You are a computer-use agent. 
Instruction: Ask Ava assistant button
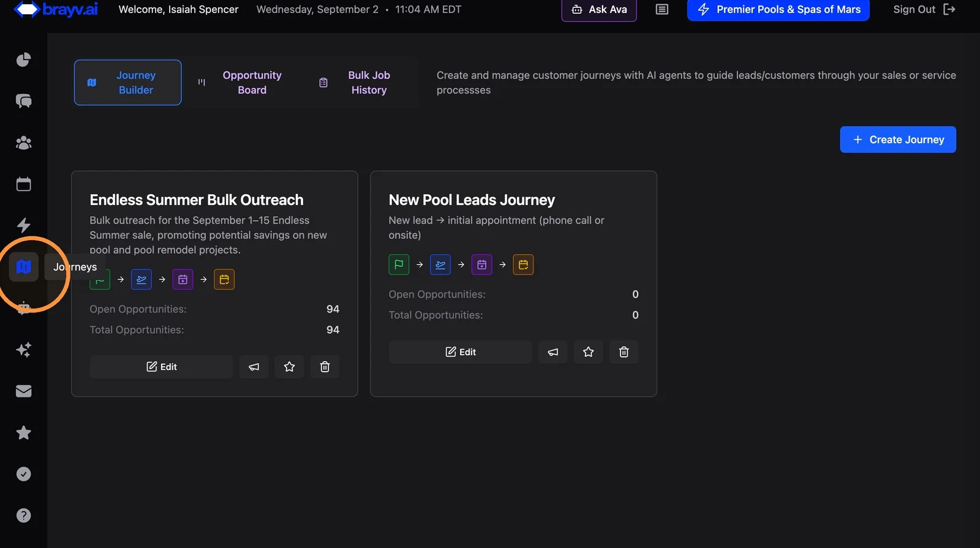pyautogui.click(x=599, y=10)
